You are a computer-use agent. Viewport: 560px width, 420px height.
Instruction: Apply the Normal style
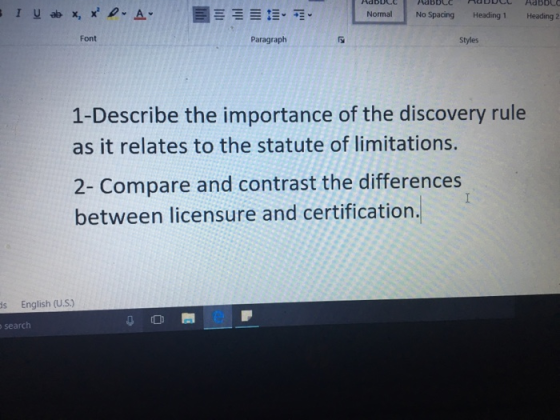click(379, 11)
